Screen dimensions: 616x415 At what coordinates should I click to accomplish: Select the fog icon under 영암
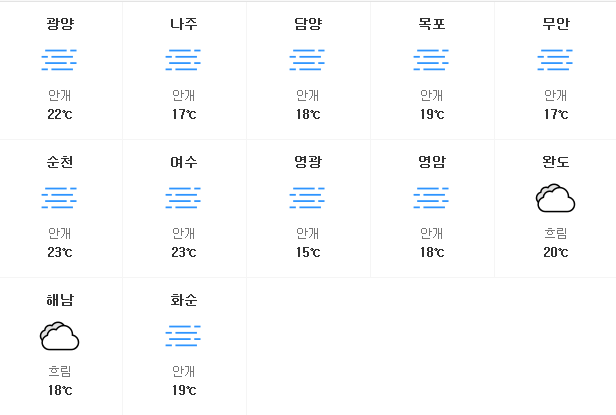tap(431, 198)
